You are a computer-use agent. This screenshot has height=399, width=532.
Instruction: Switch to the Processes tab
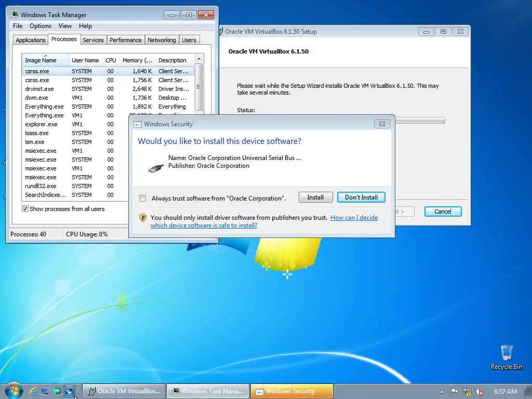(64, 39)
